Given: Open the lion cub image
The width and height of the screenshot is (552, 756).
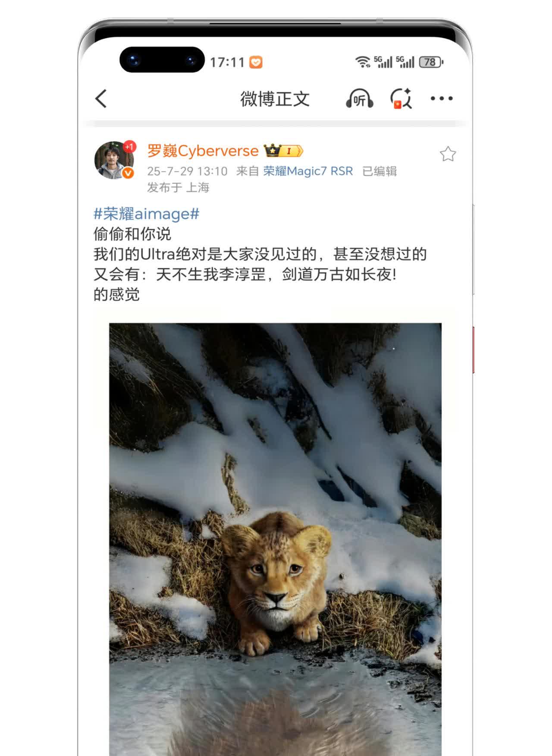Looking at the screenshot, I should click(x=275, y=539).
